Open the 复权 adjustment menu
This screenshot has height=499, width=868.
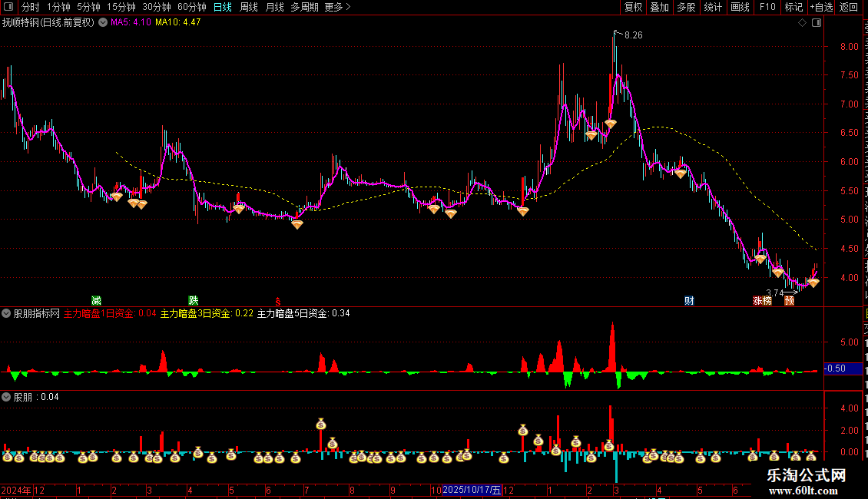pyautogui.click(x=633, y=7)
